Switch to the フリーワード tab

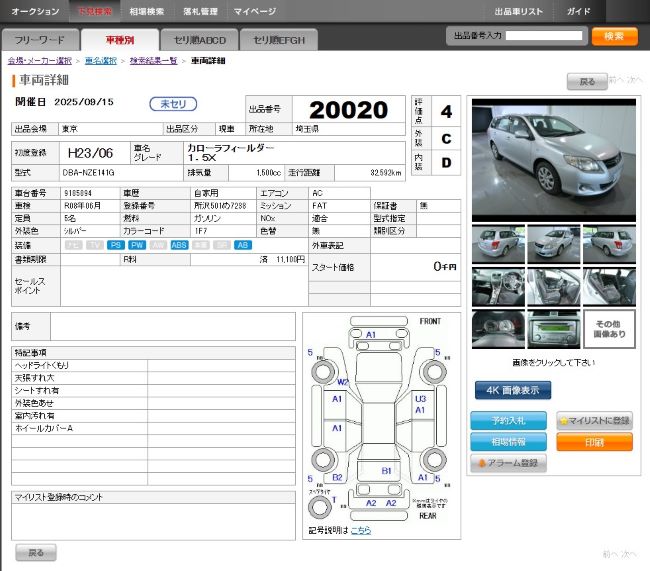click(x=40, y=40)
